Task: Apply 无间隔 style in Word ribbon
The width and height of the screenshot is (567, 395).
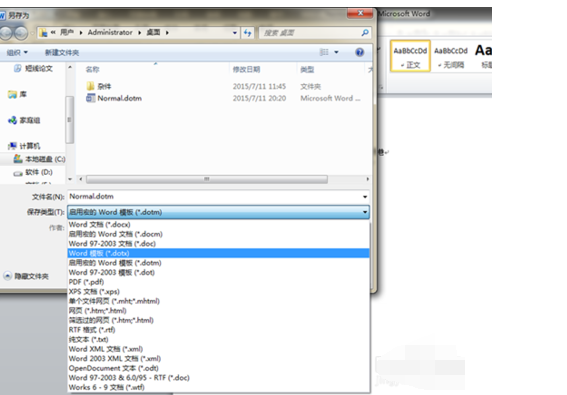Action: tap(451, 56)
